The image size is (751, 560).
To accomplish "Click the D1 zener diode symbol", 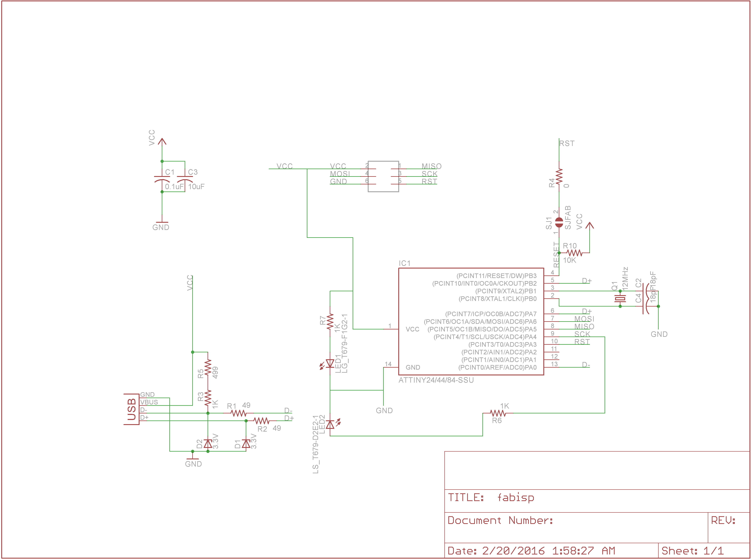I will pyautogui.click(x=246, y=443).
